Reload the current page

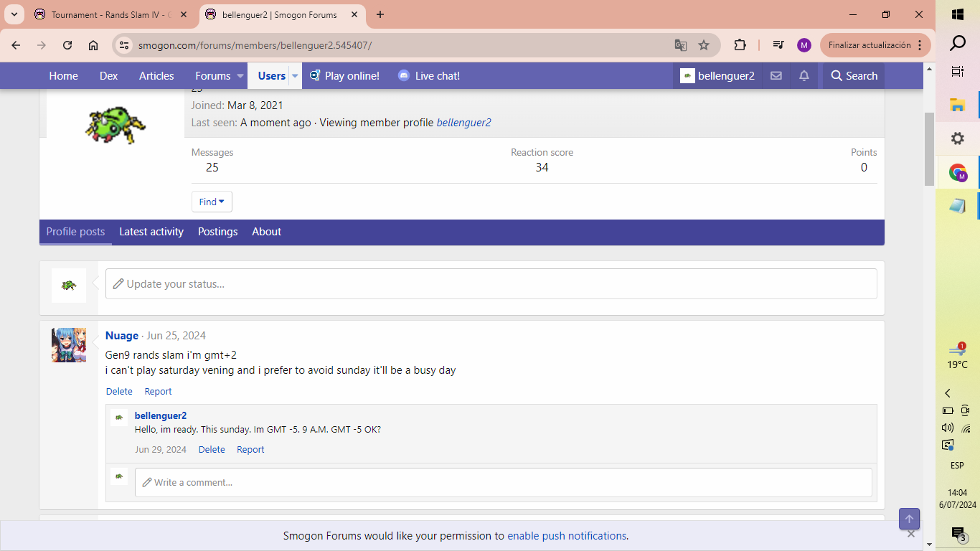click(x=67, y=45)
